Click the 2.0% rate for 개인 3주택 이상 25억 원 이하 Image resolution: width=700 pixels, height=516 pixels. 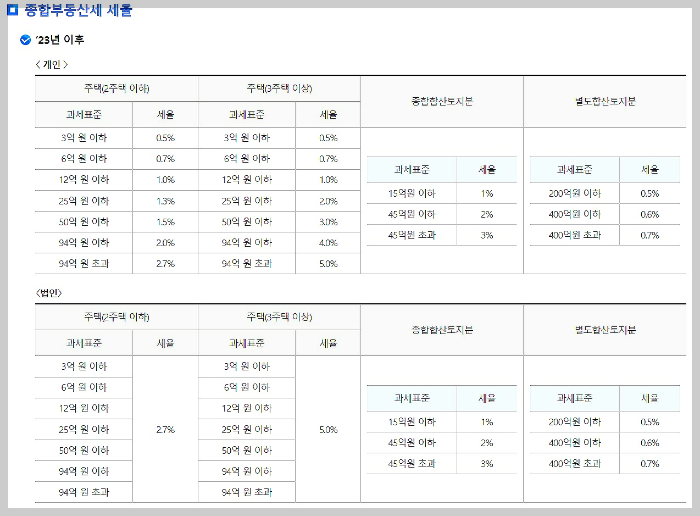pos(328,201)
